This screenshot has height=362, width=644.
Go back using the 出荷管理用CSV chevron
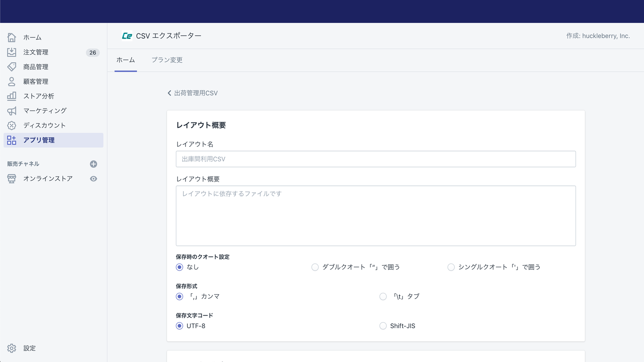170,93
